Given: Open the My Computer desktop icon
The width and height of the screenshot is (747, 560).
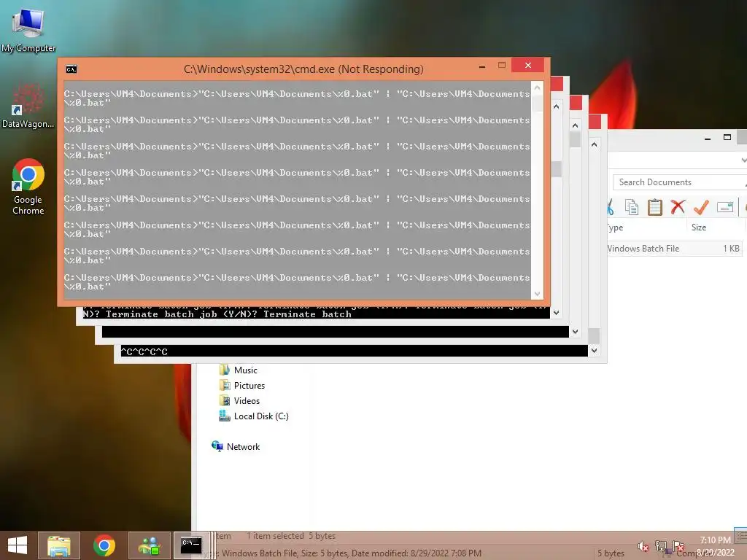Looking at the screenshot, I should click(x=28, y=30).
